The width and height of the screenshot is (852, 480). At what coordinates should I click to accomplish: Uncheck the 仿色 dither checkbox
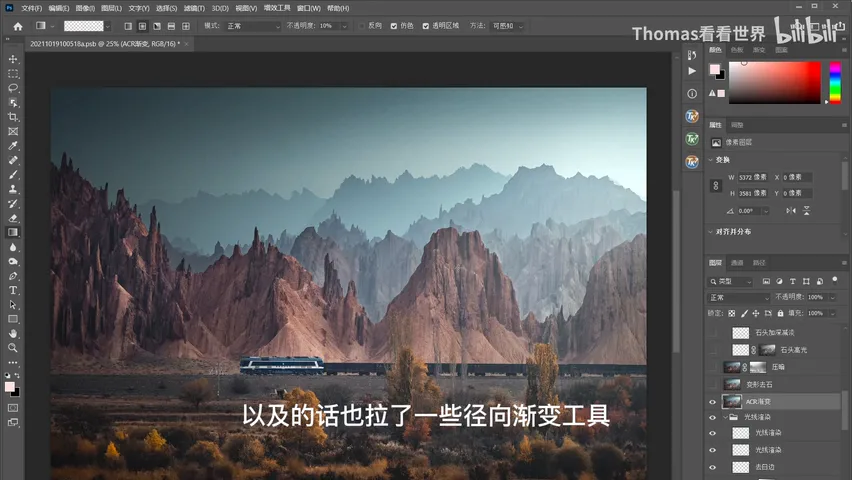click(394, 26)
